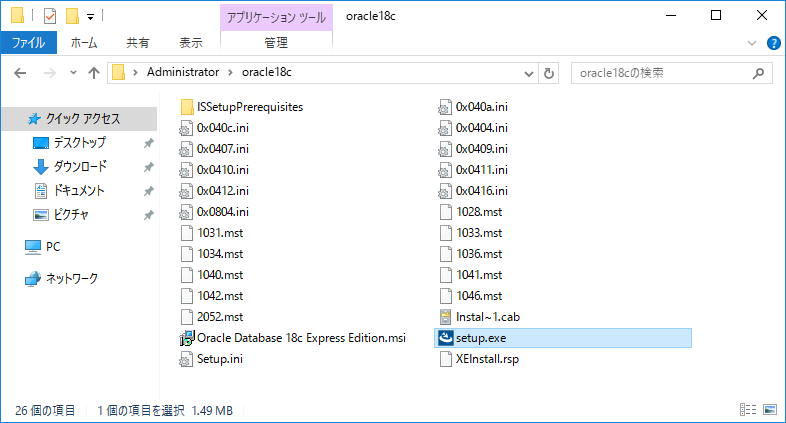The width and height of the screenshot is (786, 423).
Task: Select the 1041.mst file name
Action: 479,275
